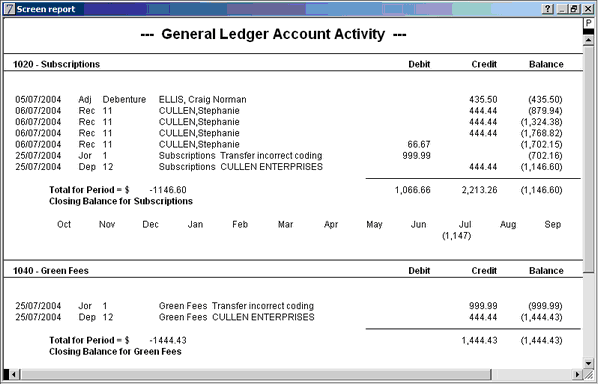
Task: Click Balance column header in Green Fees section
Action: 546,271
